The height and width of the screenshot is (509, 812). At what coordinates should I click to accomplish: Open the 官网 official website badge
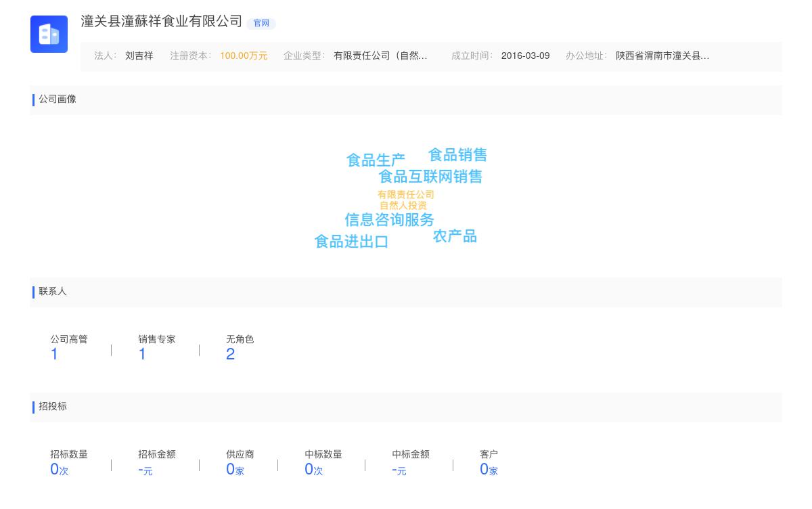261,23
